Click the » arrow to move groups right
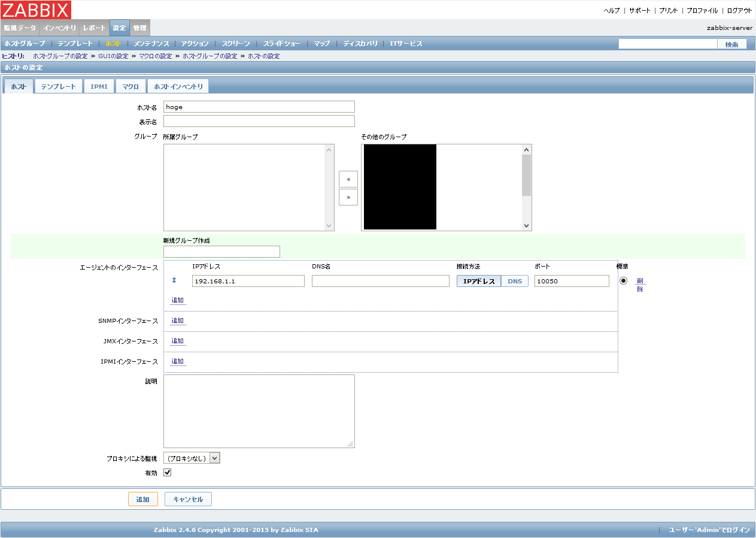 tap(348, 197)
